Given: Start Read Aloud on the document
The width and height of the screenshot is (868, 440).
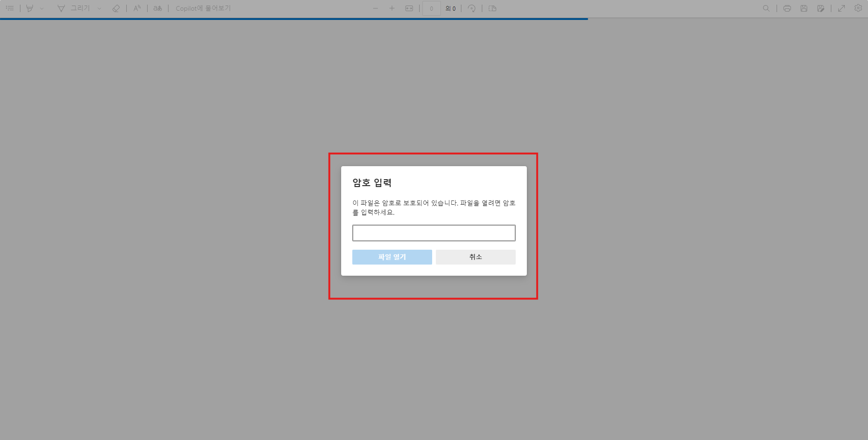Looking at the screenshot, I should (x=136, y=8).
